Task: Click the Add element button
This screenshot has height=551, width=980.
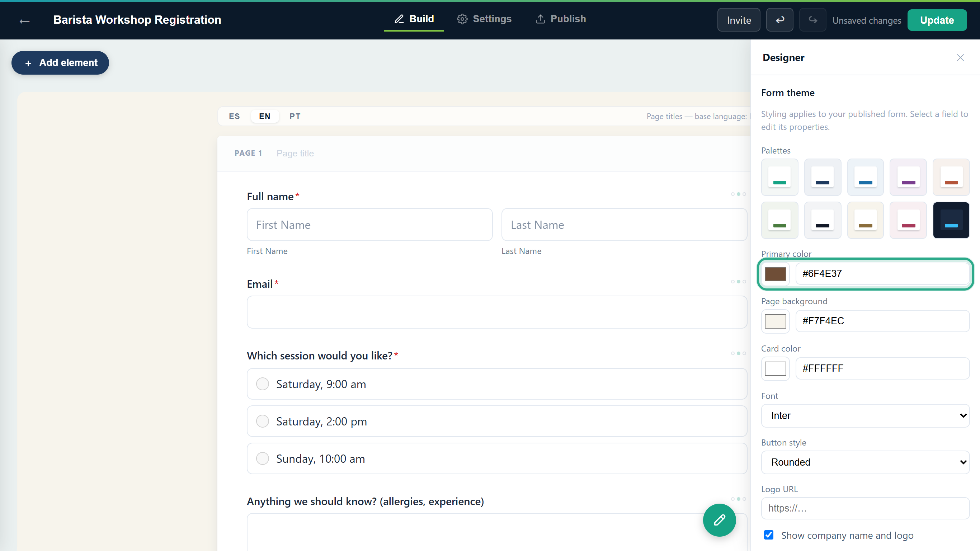Action: coord(60,63)
